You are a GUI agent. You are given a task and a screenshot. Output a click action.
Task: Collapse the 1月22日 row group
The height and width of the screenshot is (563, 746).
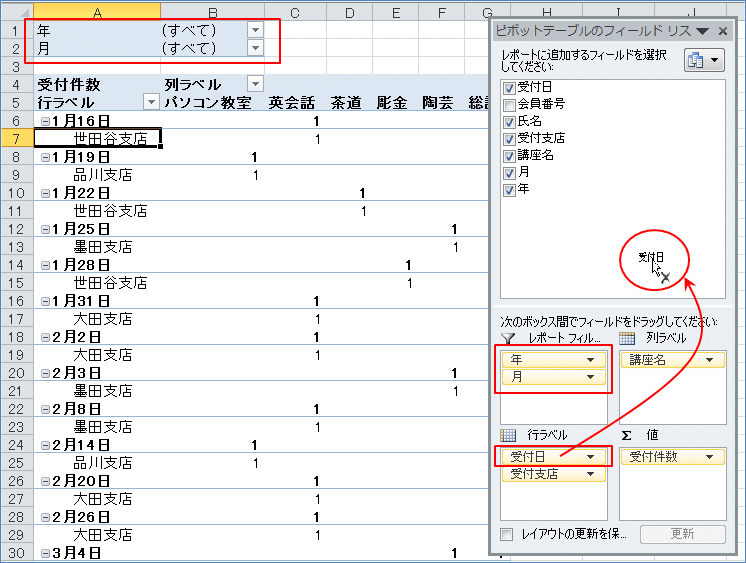(45, 193)
